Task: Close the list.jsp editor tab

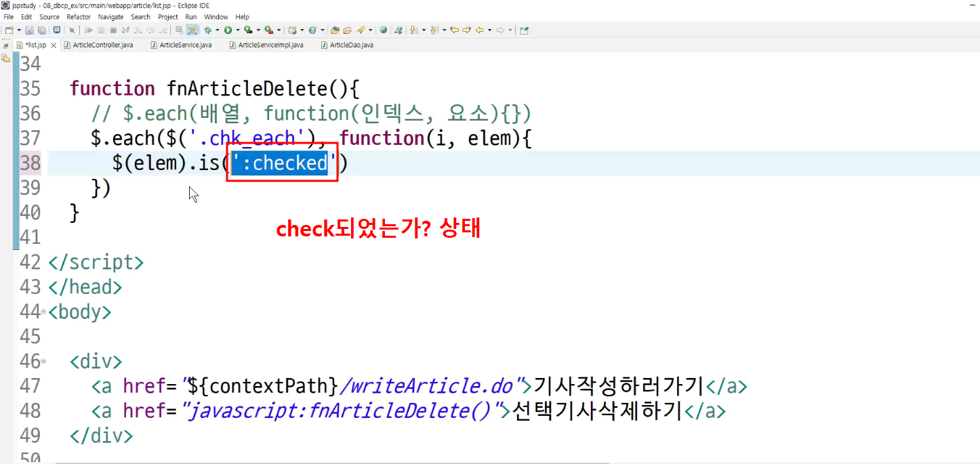Action: (x=54, y=45)
